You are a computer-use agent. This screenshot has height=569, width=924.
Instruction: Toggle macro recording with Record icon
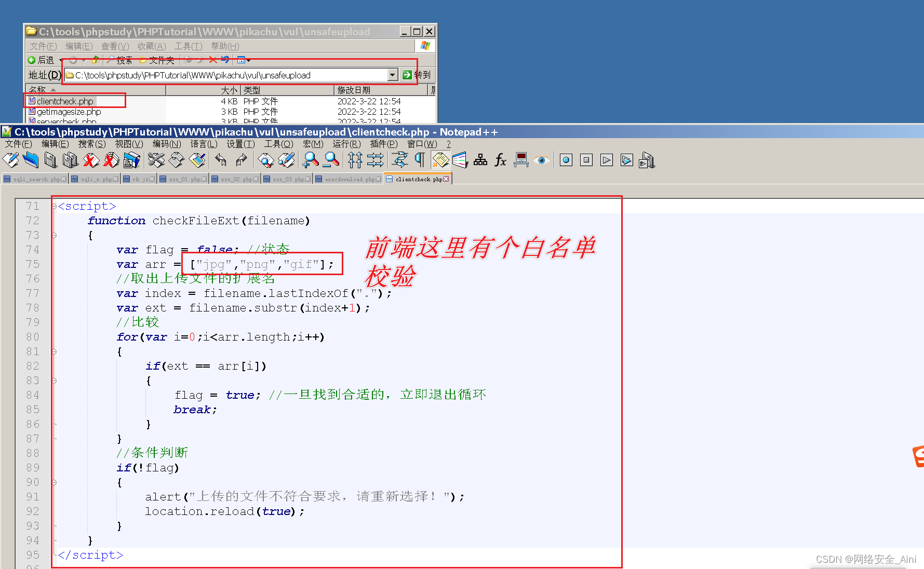pyautogui.click(x=566, y=160)
